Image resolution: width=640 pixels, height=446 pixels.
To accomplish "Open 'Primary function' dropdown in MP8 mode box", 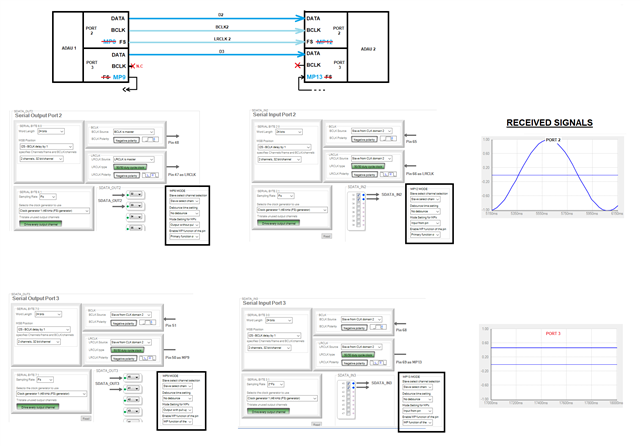I will [184, 237].
